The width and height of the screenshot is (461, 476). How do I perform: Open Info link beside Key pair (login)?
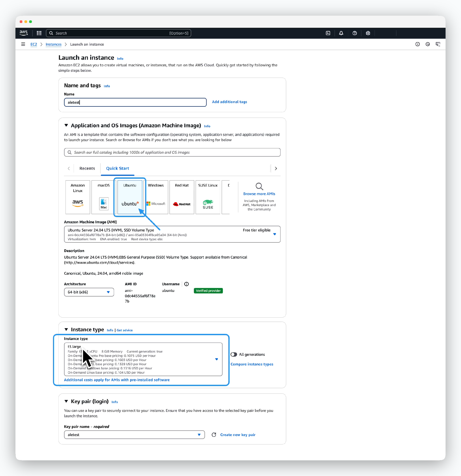pyautogui.click(x=114, y=402)
